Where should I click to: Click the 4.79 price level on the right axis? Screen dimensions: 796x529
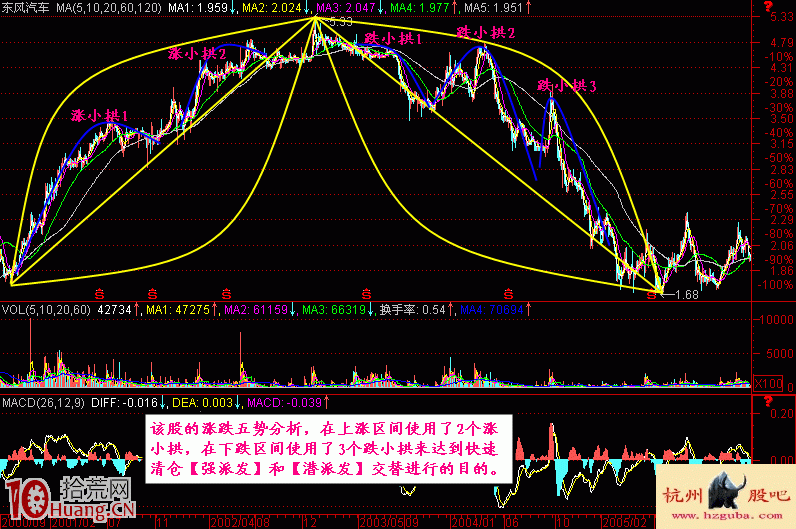coord(782,43)
